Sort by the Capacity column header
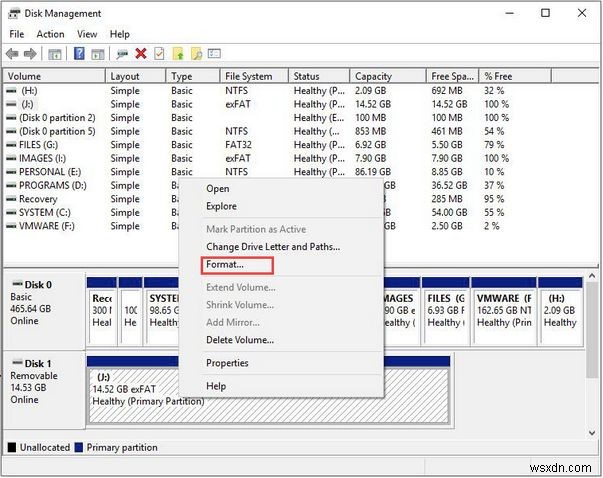Image resolution: width=603 pixels, height=478 pixels. (x=388, y=76)
